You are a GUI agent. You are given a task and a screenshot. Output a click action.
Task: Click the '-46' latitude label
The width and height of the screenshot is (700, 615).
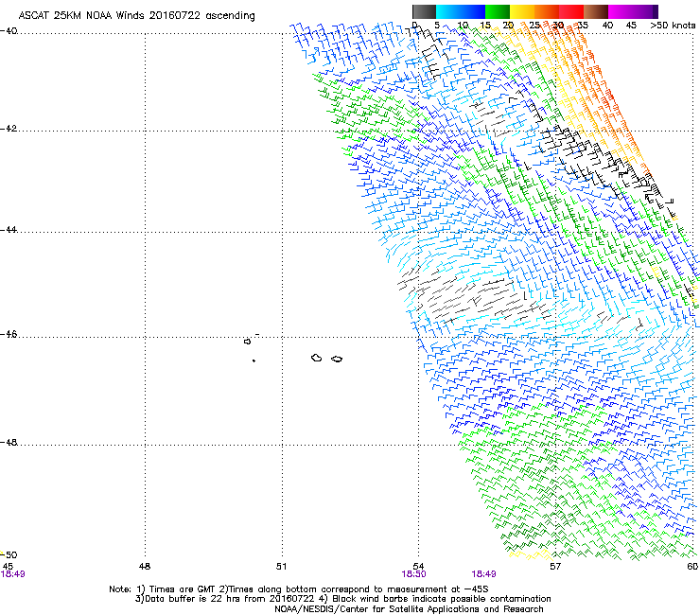[x=9, y=335]
